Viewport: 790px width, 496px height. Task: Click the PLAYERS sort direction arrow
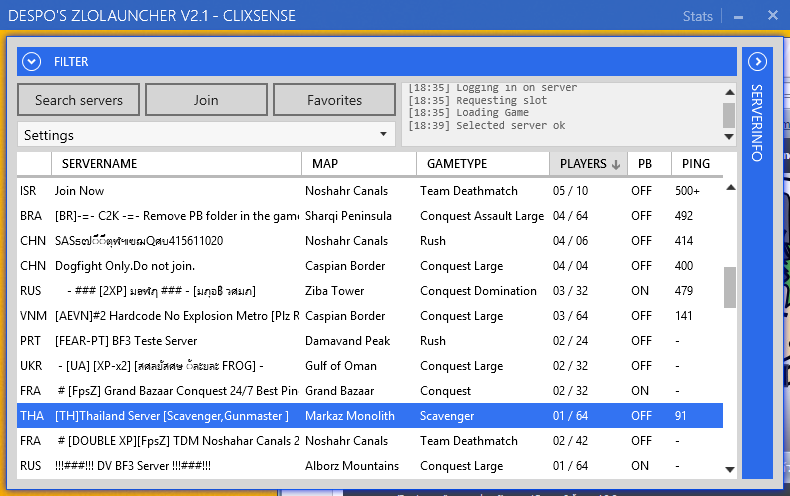pos(616,164)
